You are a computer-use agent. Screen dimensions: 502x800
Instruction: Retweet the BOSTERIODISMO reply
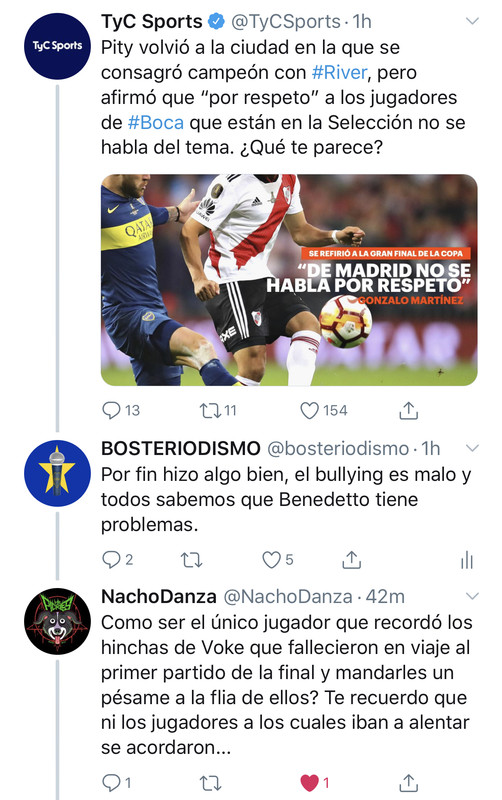point(192,560)
